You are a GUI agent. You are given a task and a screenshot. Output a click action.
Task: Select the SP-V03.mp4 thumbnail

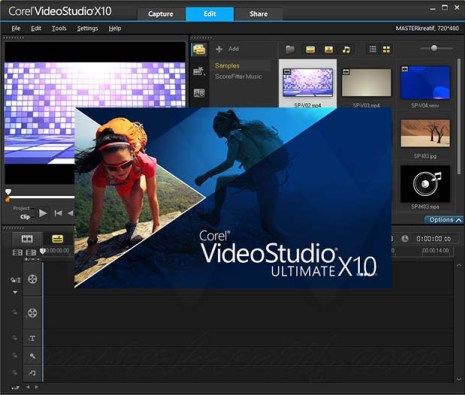click(x=366, y=82)
